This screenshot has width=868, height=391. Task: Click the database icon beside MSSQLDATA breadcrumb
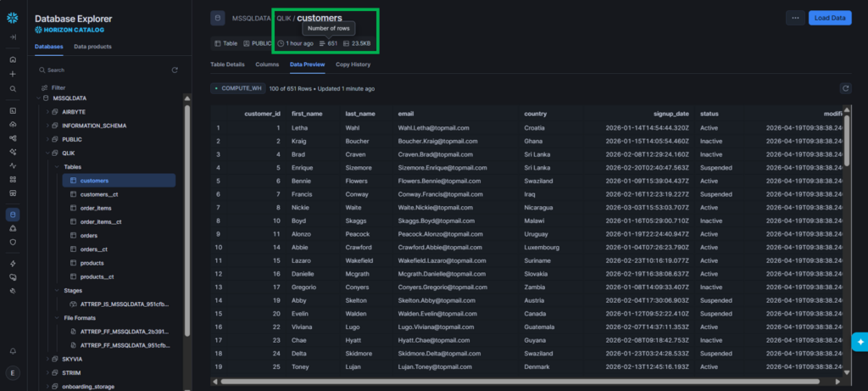218,19
